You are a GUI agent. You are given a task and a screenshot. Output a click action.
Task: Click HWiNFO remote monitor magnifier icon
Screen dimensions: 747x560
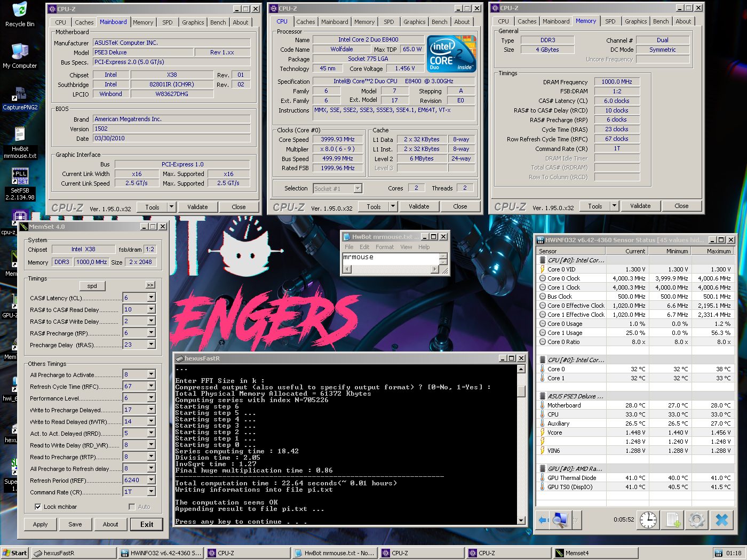coord(560,519)
